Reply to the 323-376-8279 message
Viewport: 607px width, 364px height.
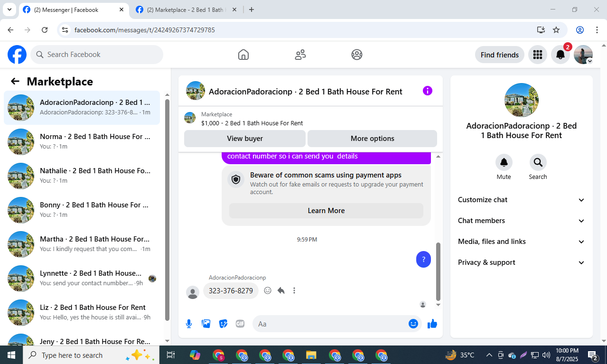[x=281, y=290]
